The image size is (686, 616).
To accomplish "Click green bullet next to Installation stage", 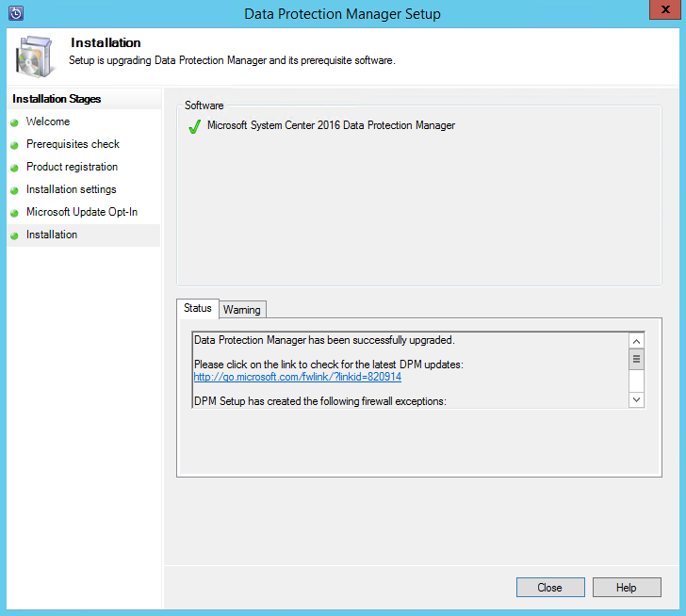I will (x=14, y=236).
